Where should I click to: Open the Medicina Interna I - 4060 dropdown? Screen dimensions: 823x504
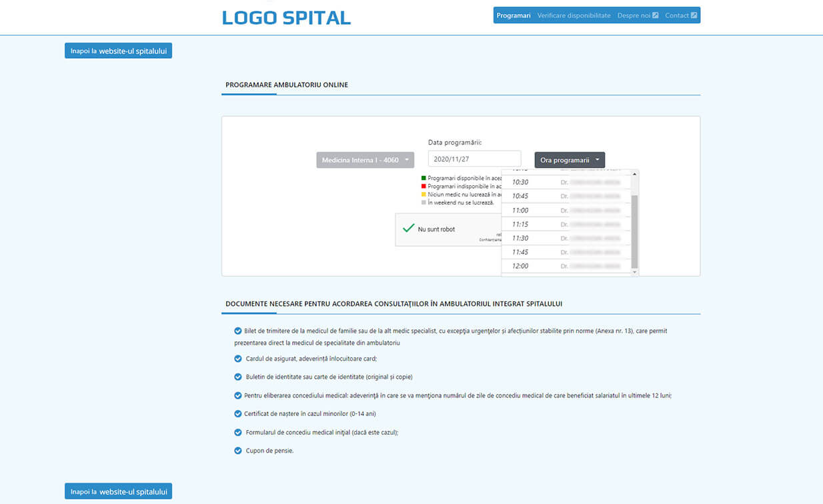click(365, 160)
